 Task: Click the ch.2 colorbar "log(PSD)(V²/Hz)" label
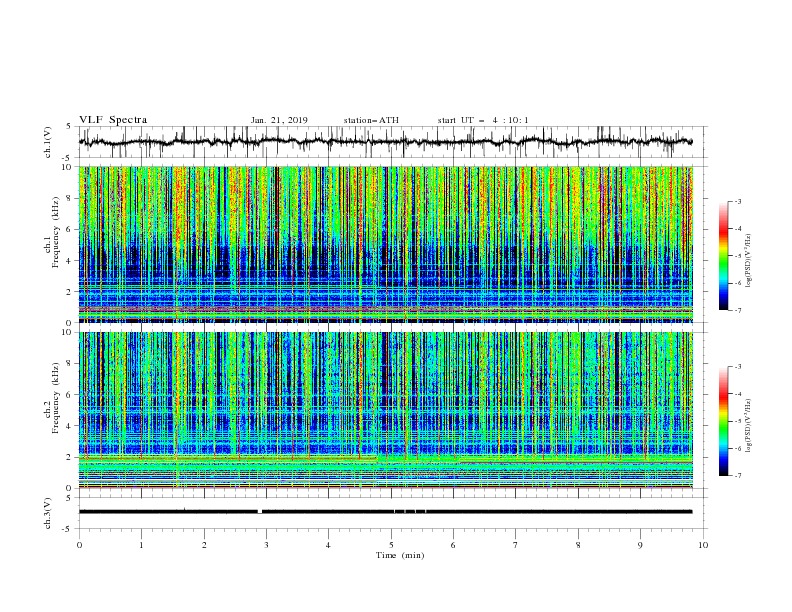749,425
